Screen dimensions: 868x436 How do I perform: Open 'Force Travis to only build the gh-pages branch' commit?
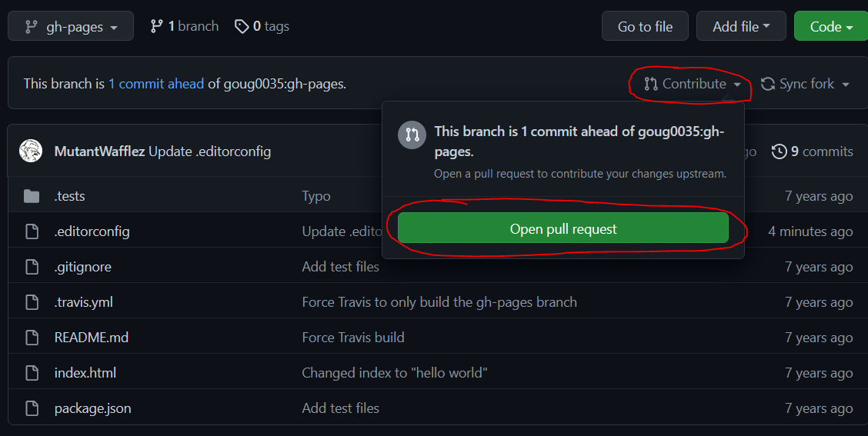pyautogui.click(x=439, y=302)
